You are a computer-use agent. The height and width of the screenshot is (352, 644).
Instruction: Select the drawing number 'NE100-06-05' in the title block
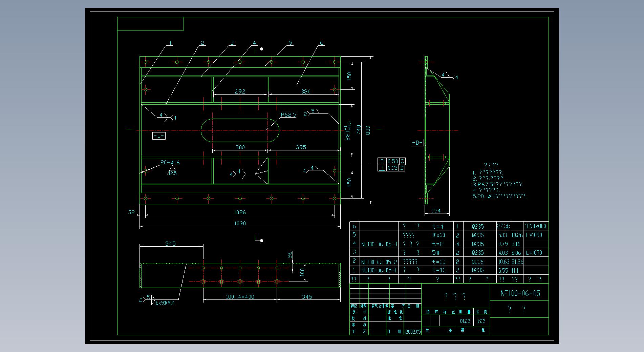tap(520, 293)
